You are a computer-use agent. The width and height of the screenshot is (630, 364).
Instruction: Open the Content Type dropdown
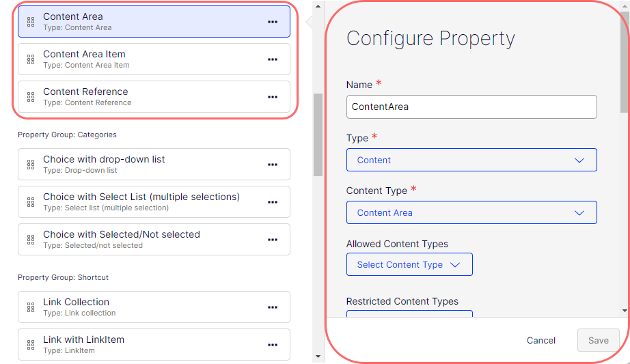point(471,212)
